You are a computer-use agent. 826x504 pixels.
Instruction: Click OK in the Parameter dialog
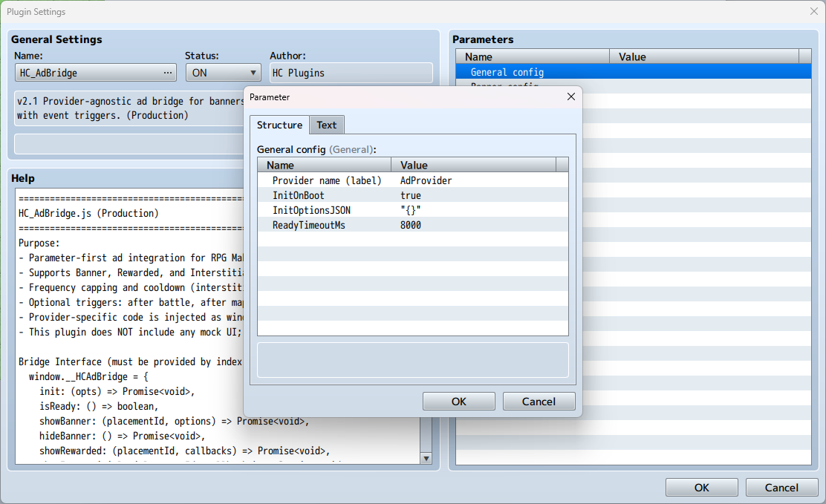click(459, 402)
